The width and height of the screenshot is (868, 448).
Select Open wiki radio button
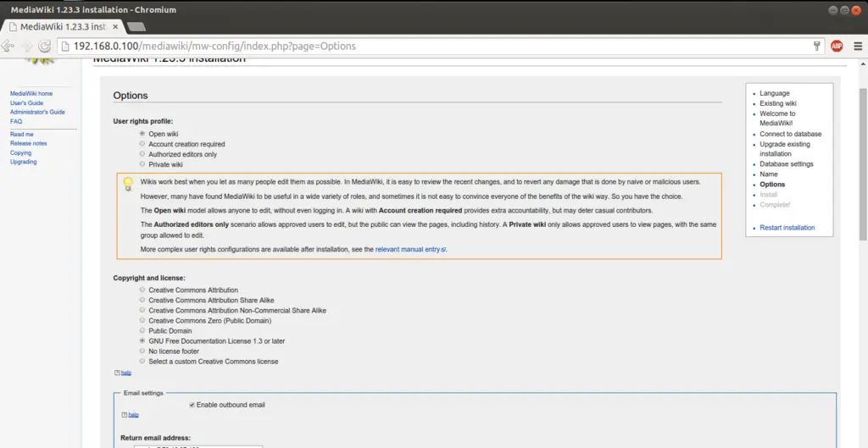tap(142, 133)
